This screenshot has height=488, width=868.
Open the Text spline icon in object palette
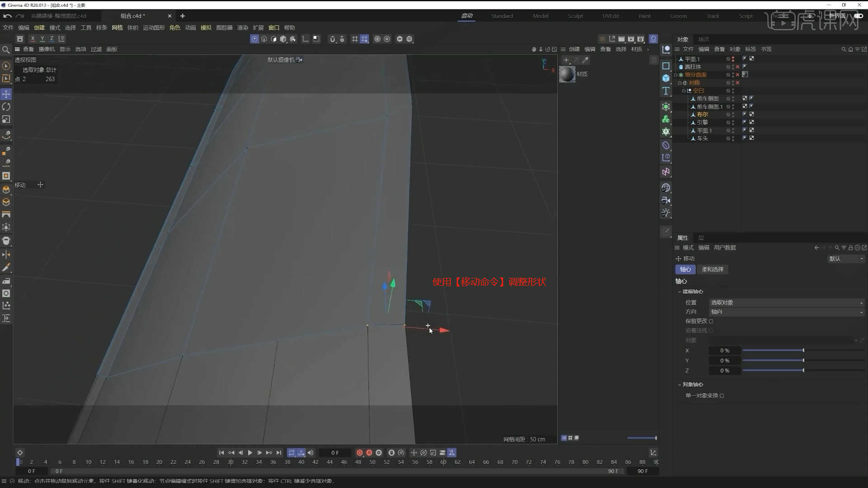click(666, 91)
